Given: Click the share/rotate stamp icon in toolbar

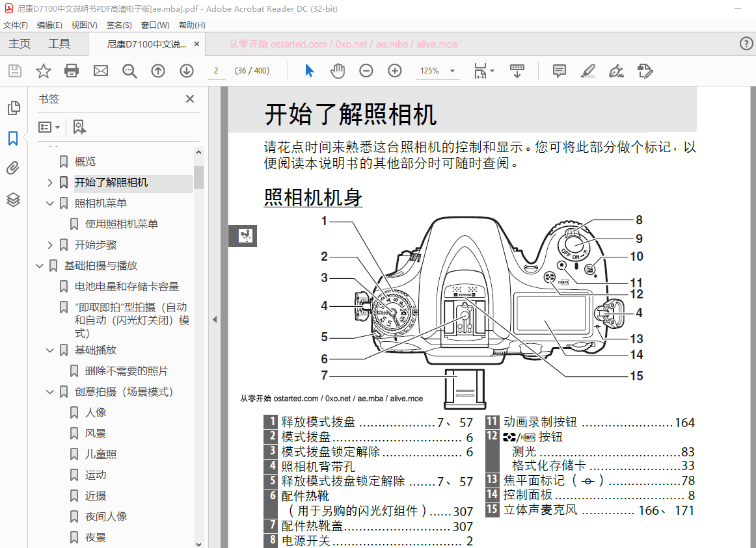Looking at the screenshot, I should [x=645, y=72].
